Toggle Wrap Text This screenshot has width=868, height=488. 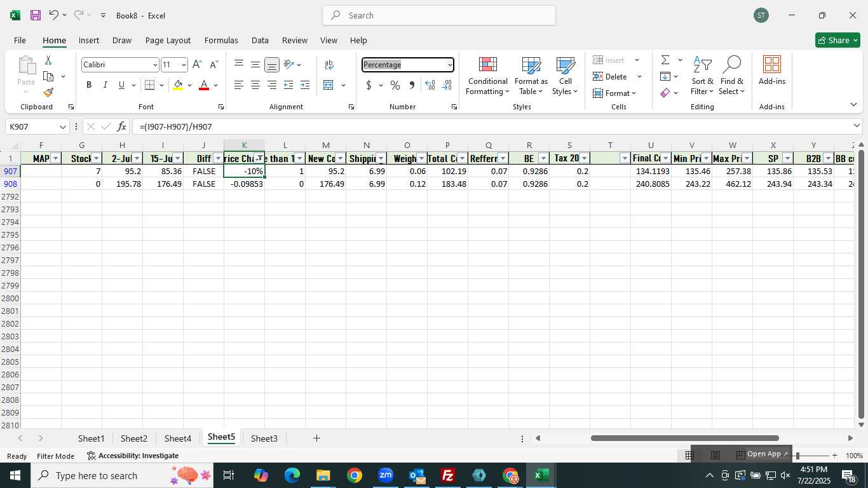click(329, 65)
